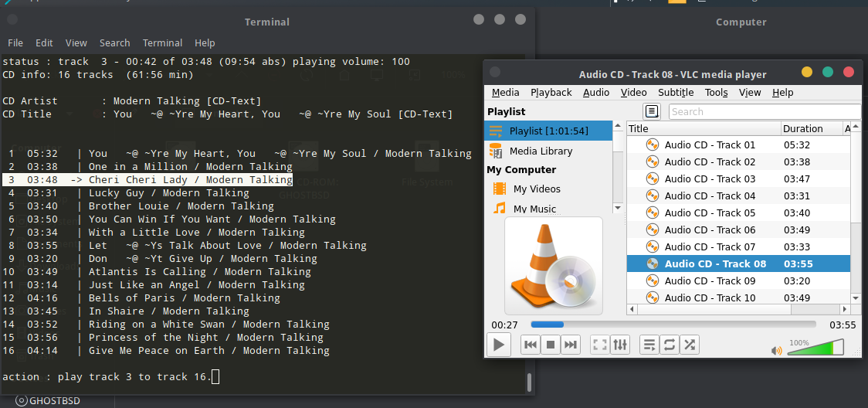The image size is (868, 408).
Task: Open the VLC Video menu
Action: (x=633, y=93)
